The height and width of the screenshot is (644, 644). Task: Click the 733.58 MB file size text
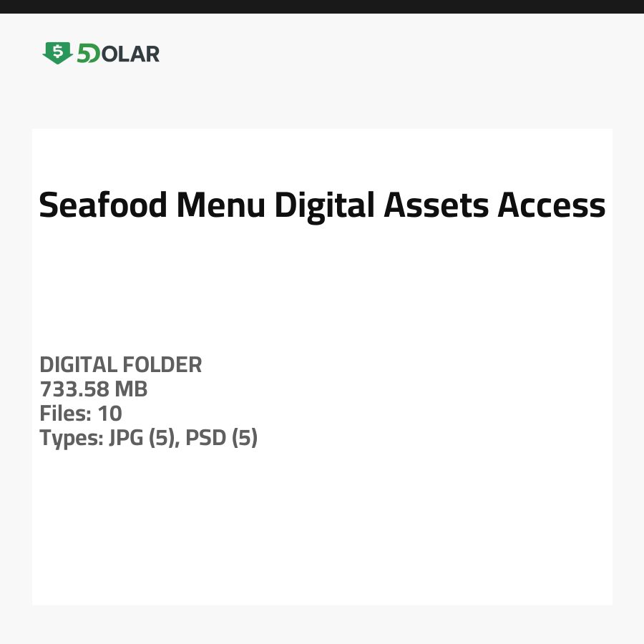[94, 389]
